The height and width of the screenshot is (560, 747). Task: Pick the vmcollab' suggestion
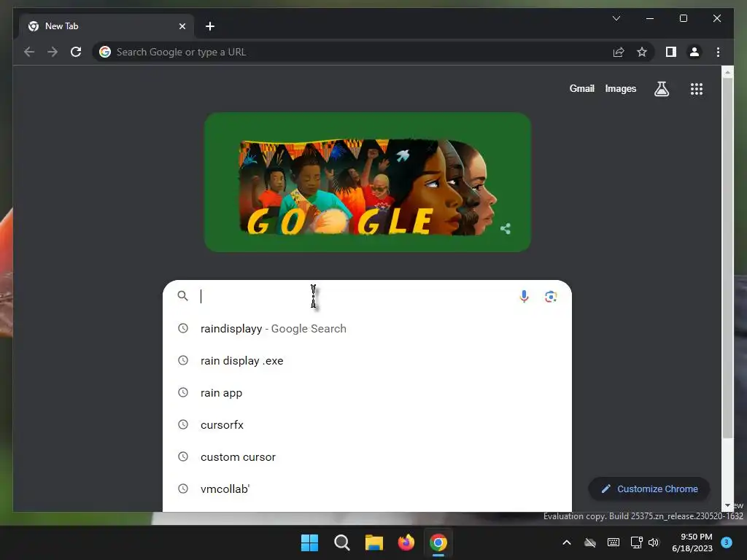click(x=367, y=489)
